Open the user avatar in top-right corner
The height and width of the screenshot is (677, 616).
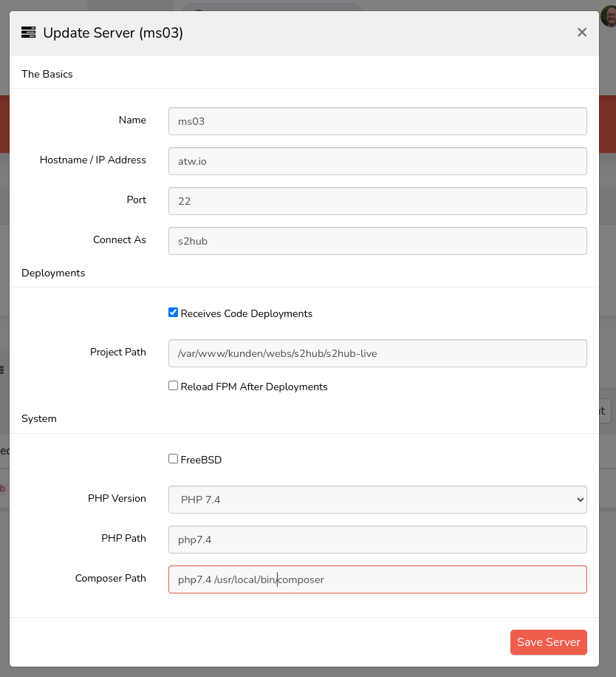[609, 15]
